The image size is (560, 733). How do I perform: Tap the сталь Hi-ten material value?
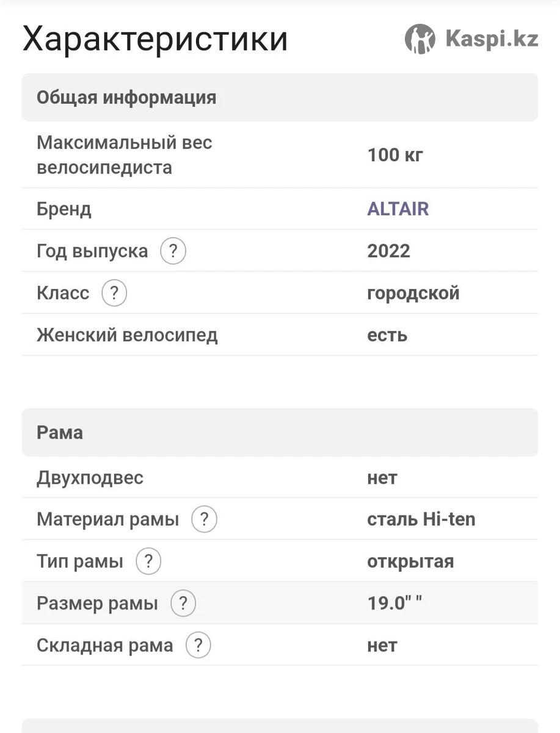point(421,520)
